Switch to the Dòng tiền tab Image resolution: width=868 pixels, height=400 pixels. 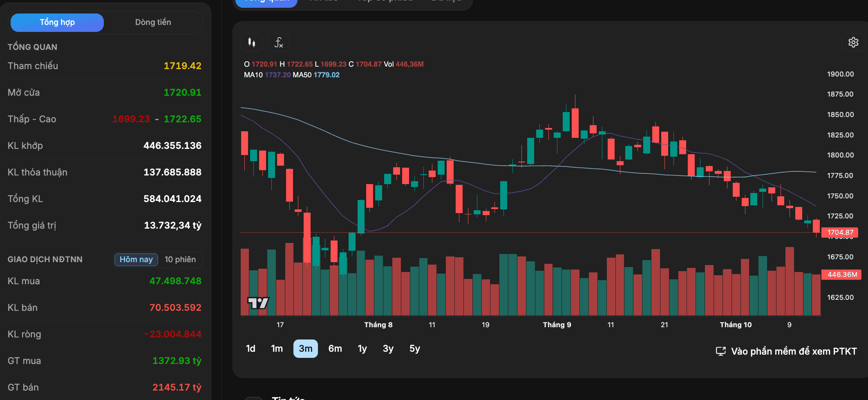click(x=153, y=22)
